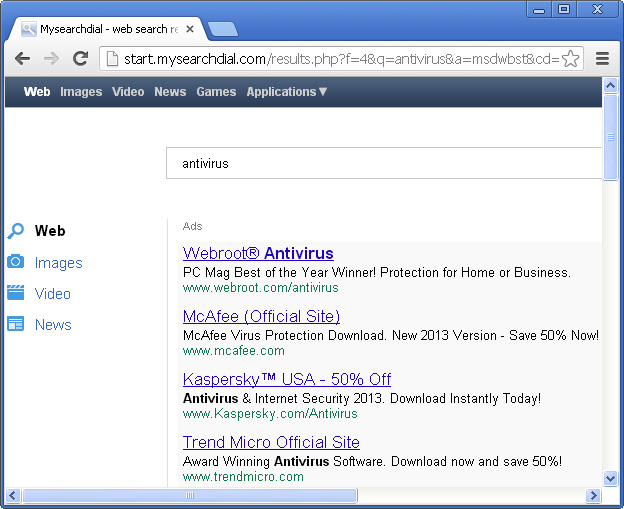This screenshot has height=509, width=624.
Task: Select Images in top navigation bar
Action: pos(81,92)
